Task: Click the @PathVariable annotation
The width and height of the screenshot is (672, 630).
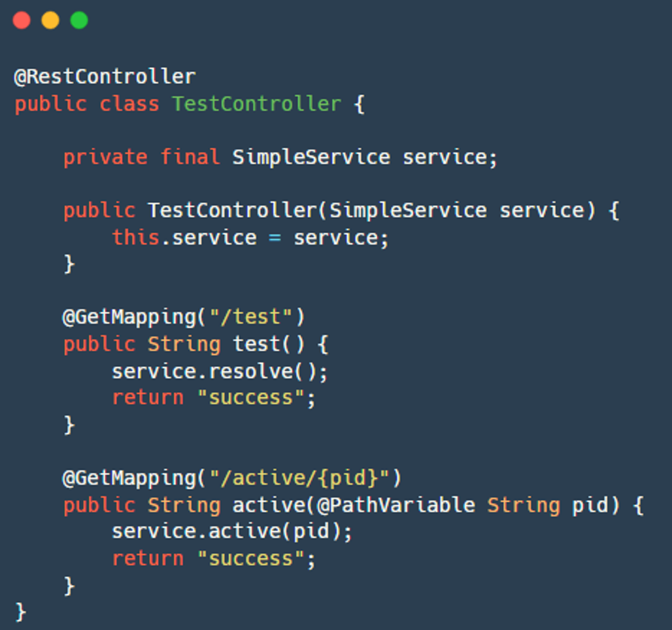Action: pyautogui.click(x=396, y=505)
